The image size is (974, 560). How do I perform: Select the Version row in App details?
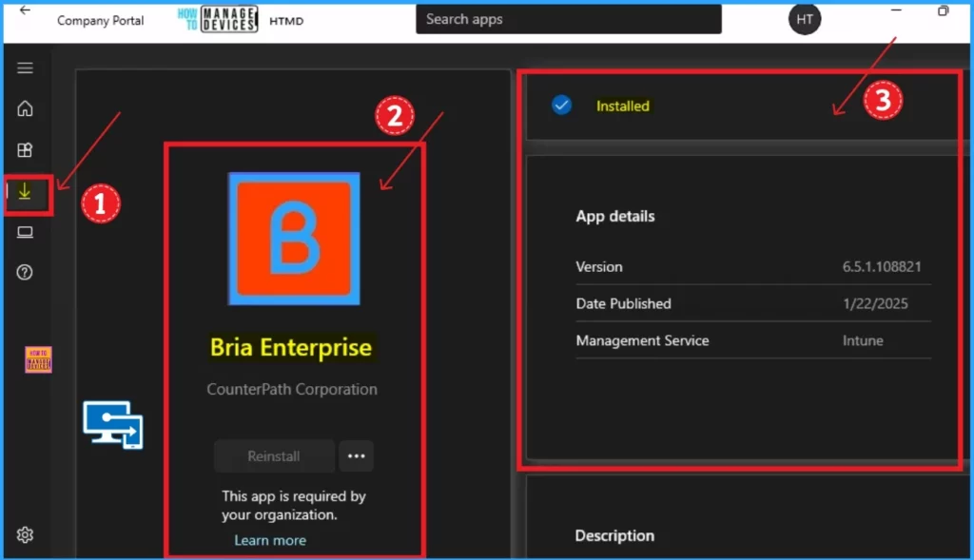(x=752, y=267)
